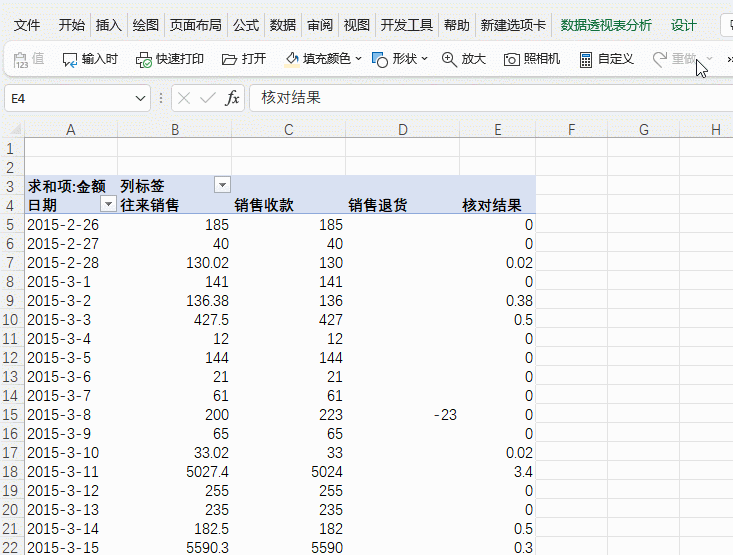Image resolution: width=733 pixels, height=555 pixels.
Task: Switch to the 开发工具 tab
Action: pyautogui.click(x=407, y=25)
